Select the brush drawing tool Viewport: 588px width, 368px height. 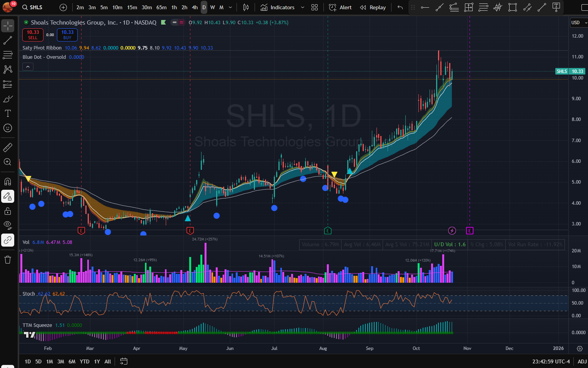coord(8,99)
